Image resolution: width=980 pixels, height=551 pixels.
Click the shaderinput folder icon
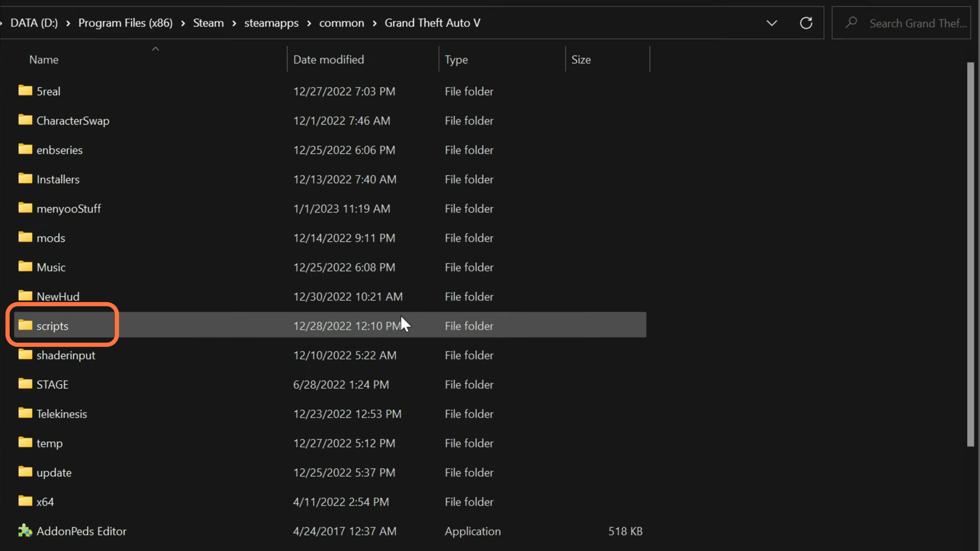[x=25, y=355]
